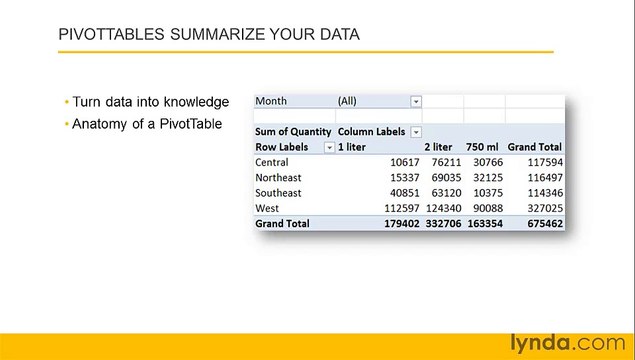The width and height of the screenshot is (635, 360).
Task: Click cell value 117594
Action: pyautogui.click(x=545, y=162)
